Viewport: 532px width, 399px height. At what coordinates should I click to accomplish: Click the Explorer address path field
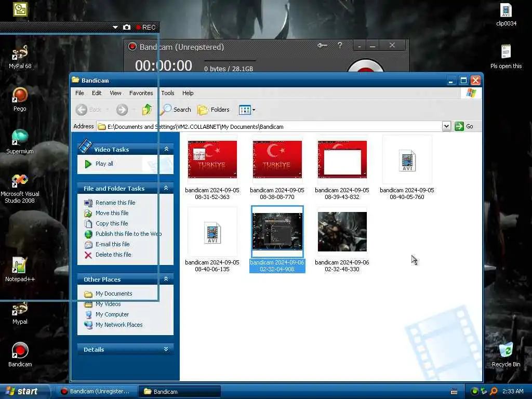tap(270, 127)
